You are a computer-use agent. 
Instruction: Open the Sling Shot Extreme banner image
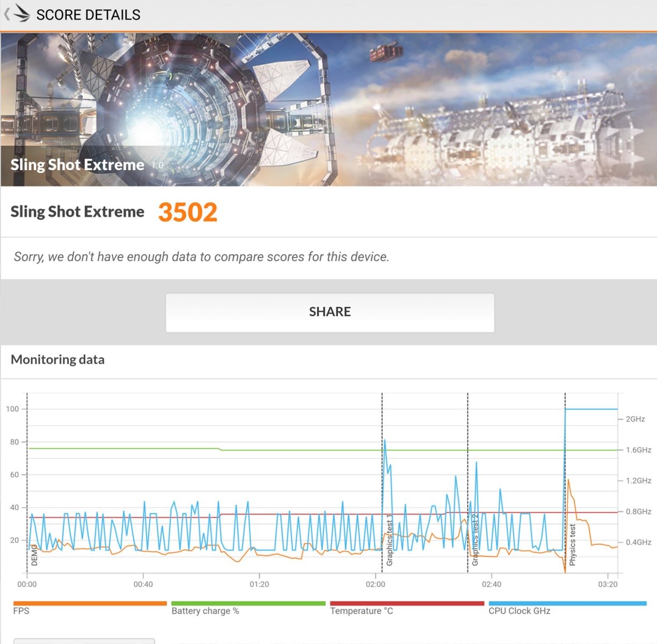pos(328,109)
